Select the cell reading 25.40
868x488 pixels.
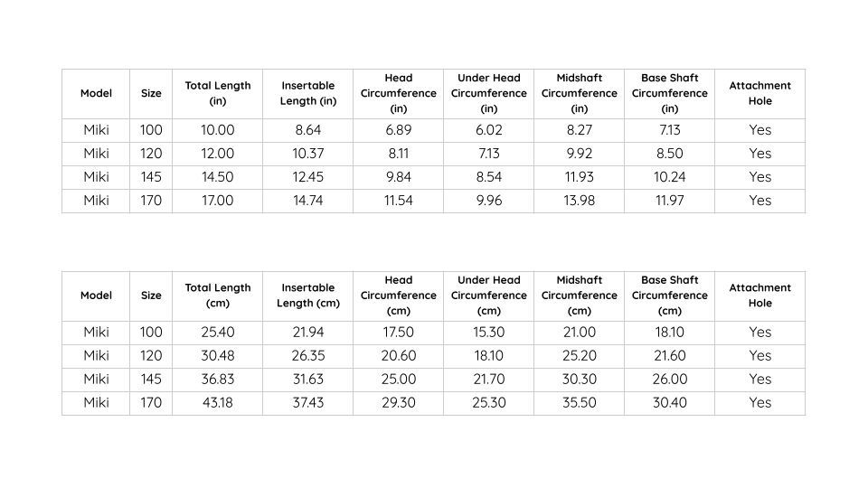(x=218, y=333)
